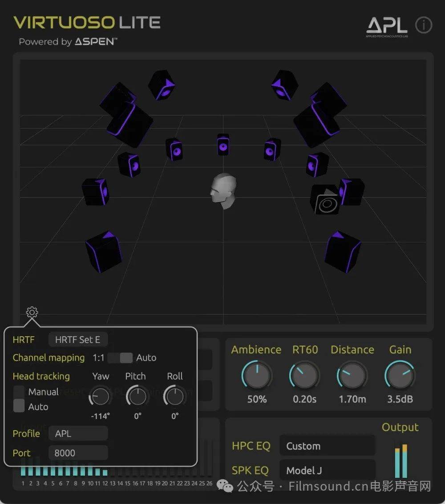This screenshot has width=445, height=504.
Task: Click the Distance 1.70m value
Action: tap(352, 399)
